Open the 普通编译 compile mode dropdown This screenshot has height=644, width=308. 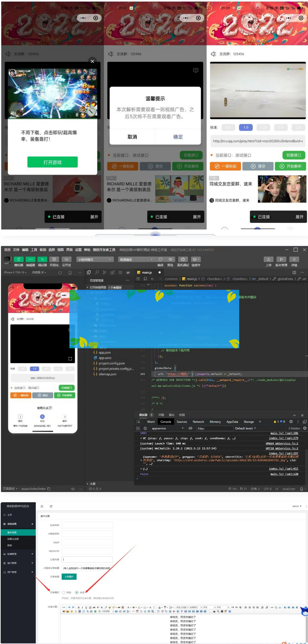[x=136, y=260]
